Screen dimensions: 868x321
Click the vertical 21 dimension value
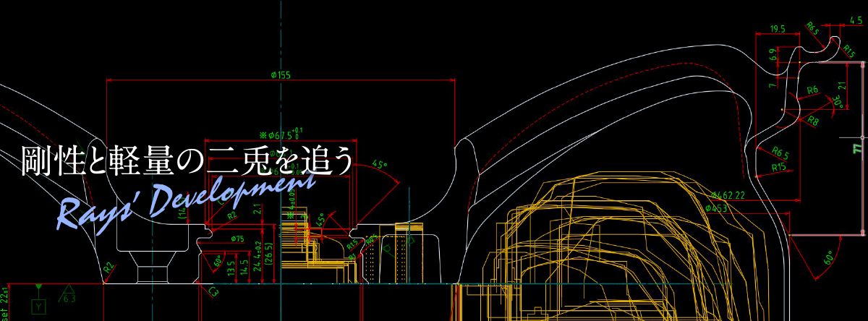[841, 87]
